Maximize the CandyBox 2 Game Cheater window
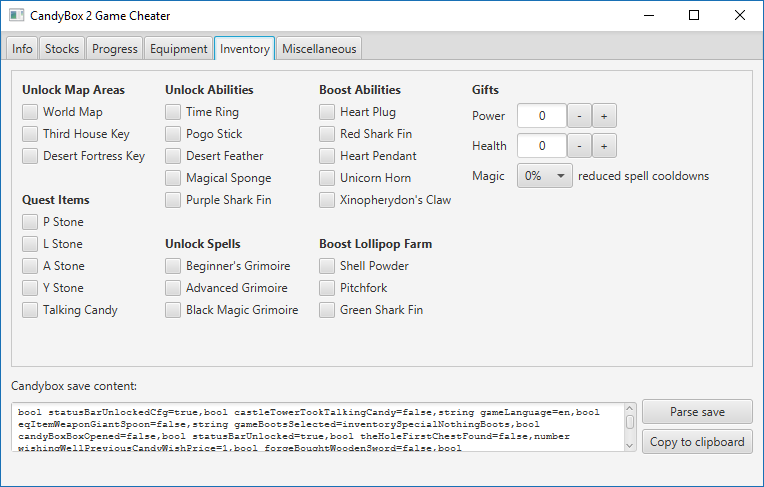Viewport: 764px width, 487px height. (x=694, y=16)
